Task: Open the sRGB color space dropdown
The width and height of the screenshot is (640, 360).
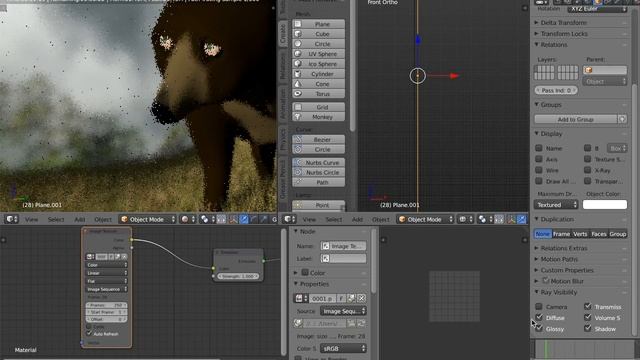Action: (343, 348)
